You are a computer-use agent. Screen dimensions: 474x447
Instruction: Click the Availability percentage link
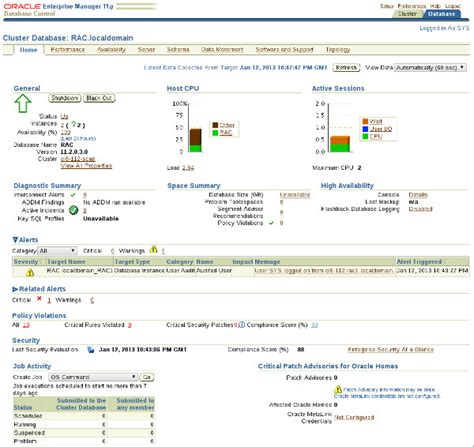coord(66,132)
